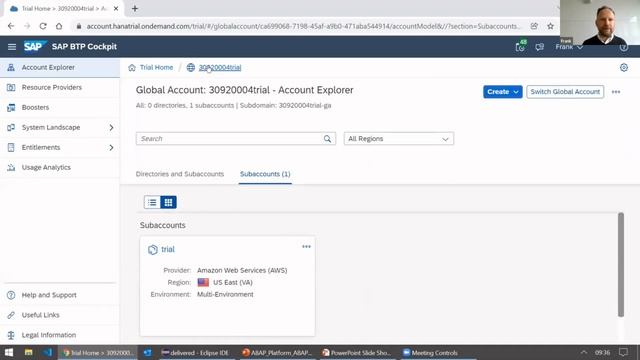Viewport: 640px width, 360px height.
Task: Click the 30920004trial breadcrumb link
Action: point(220,67)
